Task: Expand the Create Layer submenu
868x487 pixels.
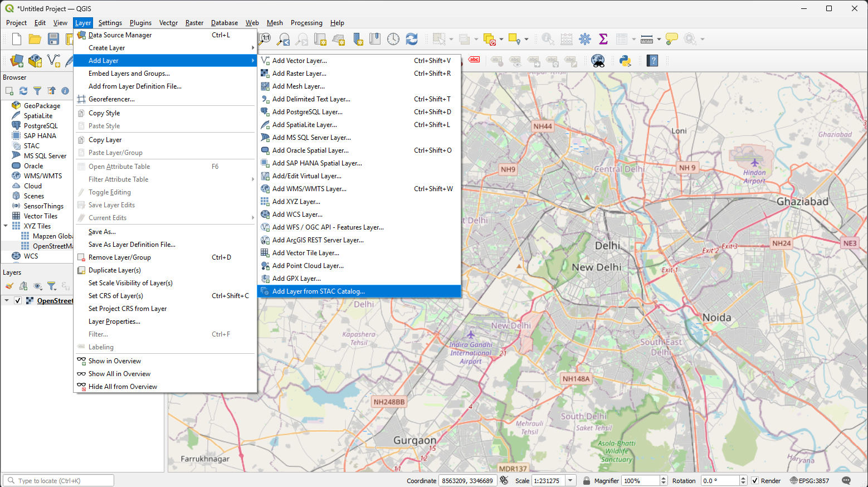Action: point(165,48)
